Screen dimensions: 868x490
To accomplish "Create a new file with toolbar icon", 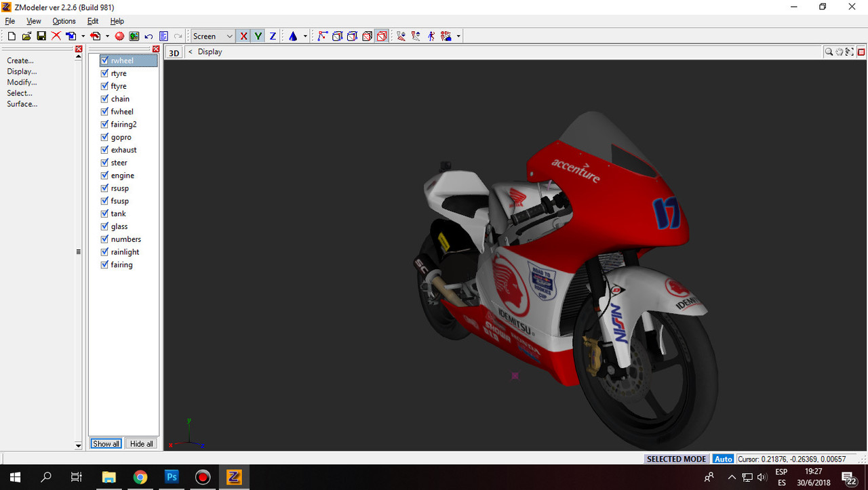I will pyautogui.click(x=12, y=36).
